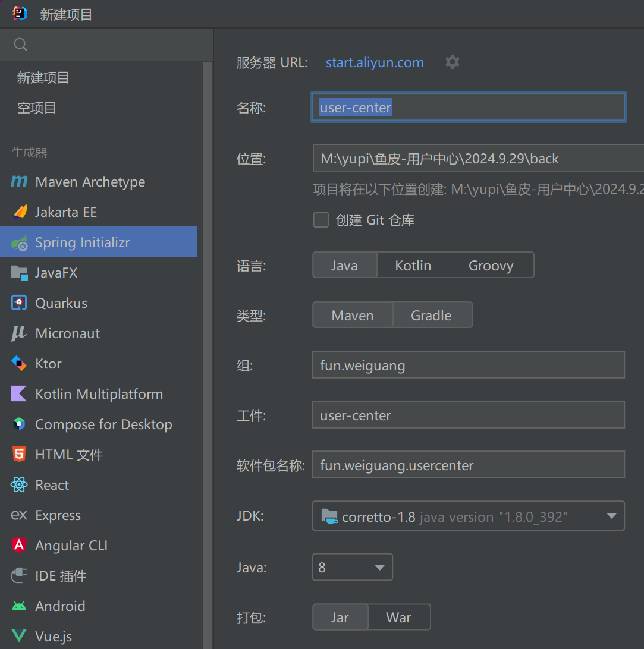Select the Angular CLI icon
The image size is (644, 649).
pos(19,545)
